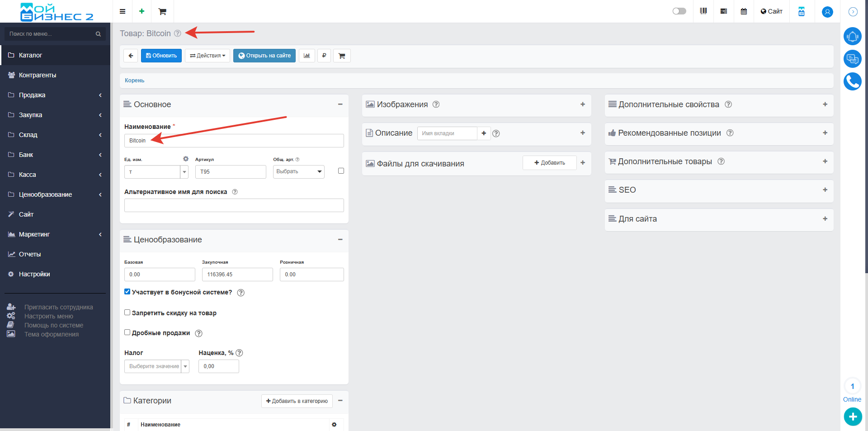
Task: Click the Наценка percent field
Action: [219, 366]
